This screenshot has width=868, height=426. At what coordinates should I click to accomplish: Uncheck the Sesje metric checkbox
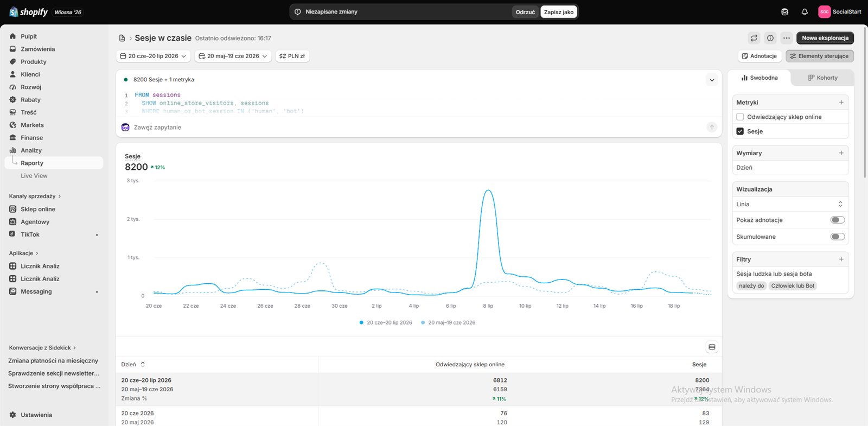pos(740,131)
